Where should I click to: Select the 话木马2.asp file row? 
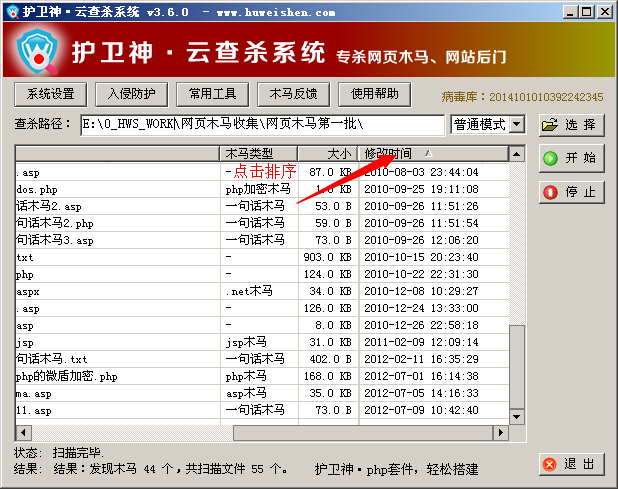(262, 206)
